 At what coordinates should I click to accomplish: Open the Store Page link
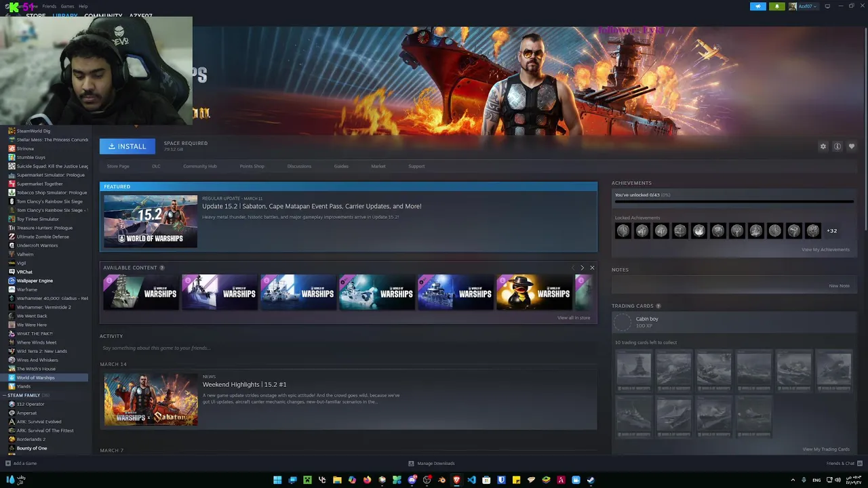tap(118, 166)
